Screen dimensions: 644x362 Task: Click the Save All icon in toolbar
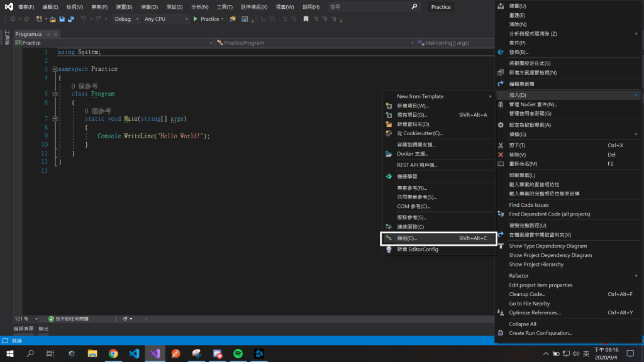(x=71, y=19)
